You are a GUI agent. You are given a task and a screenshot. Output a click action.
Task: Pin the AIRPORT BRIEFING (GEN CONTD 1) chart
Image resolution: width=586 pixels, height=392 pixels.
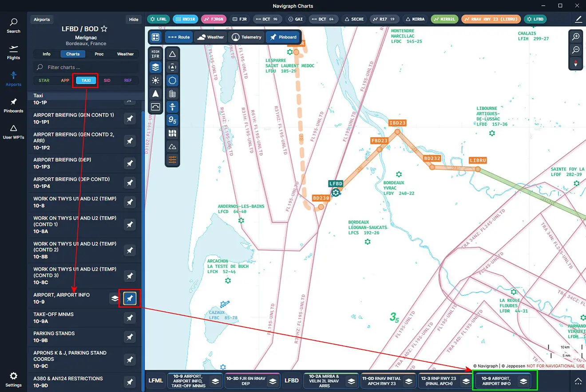coord(130,119)
